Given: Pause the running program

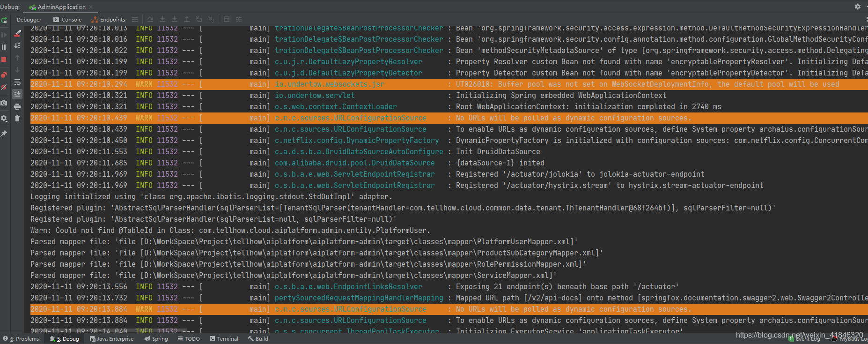Looking at the screenshot, I should 4,47.
